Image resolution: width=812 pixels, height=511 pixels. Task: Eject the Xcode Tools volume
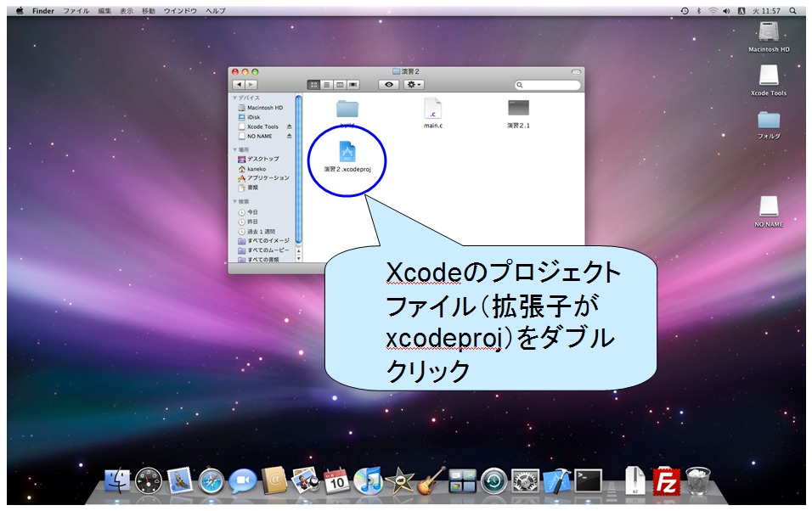point(289,126)
